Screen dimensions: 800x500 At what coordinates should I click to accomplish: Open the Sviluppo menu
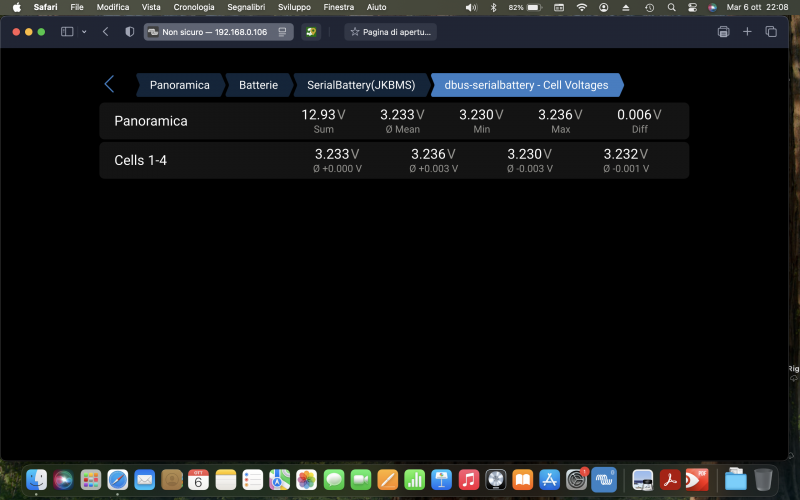pyautogui.click(x=294, y=7)
